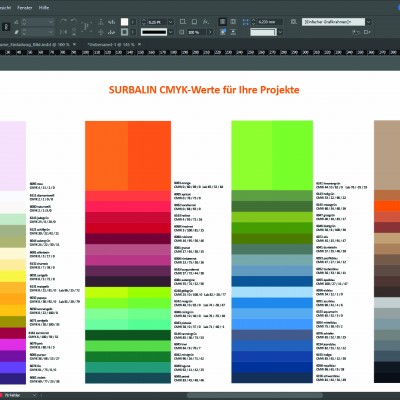Screen dimensions: 400x400
Task: Switch to the Unbenannt-1 @ 145 % tab
Action: [x=111, y=44]
